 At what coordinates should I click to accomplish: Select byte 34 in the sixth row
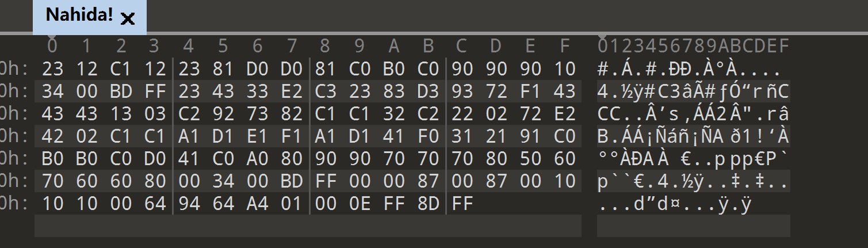pyautogui.click(x=223, y=181)
